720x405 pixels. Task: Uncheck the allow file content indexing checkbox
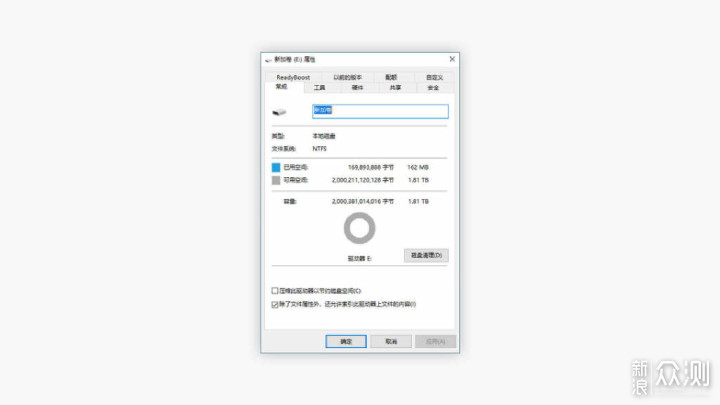[x=276, y=304]
